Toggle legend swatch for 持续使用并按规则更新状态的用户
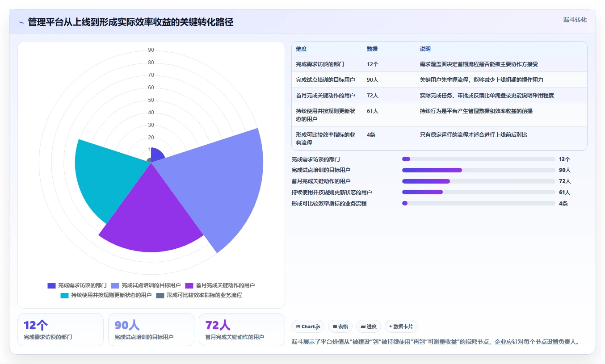 point(64,295)
